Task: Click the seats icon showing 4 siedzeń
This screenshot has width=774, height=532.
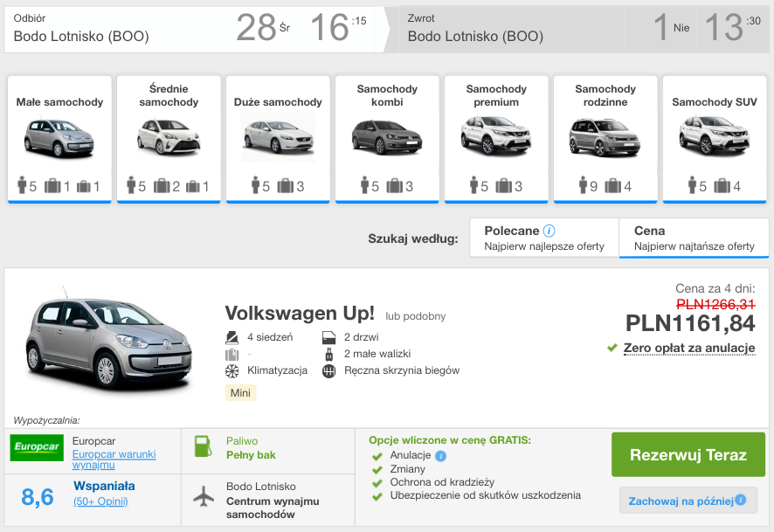Action: click(232, 336)
